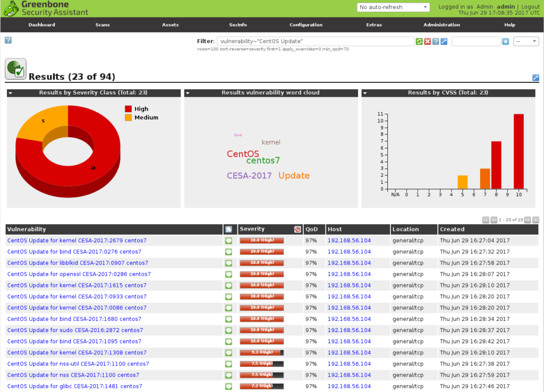Screen dimensions: 544x392
Task: Click the help question mark at top left
Action: 8,40
